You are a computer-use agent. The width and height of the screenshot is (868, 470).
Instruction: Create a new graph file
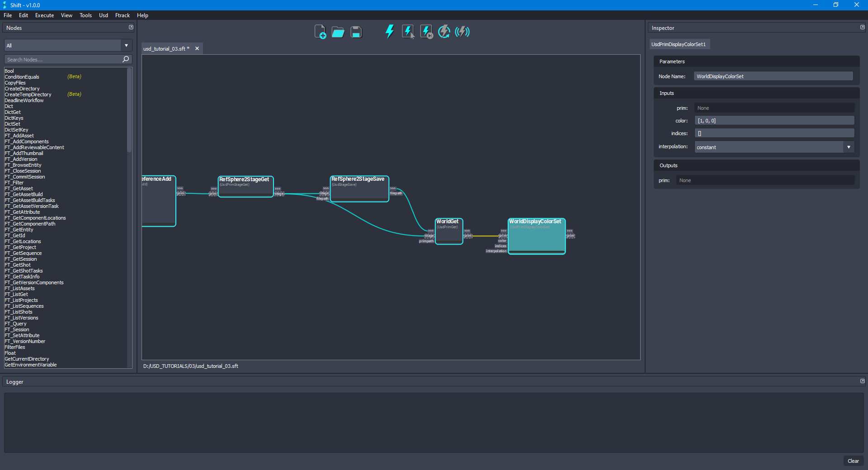[321, 32]
